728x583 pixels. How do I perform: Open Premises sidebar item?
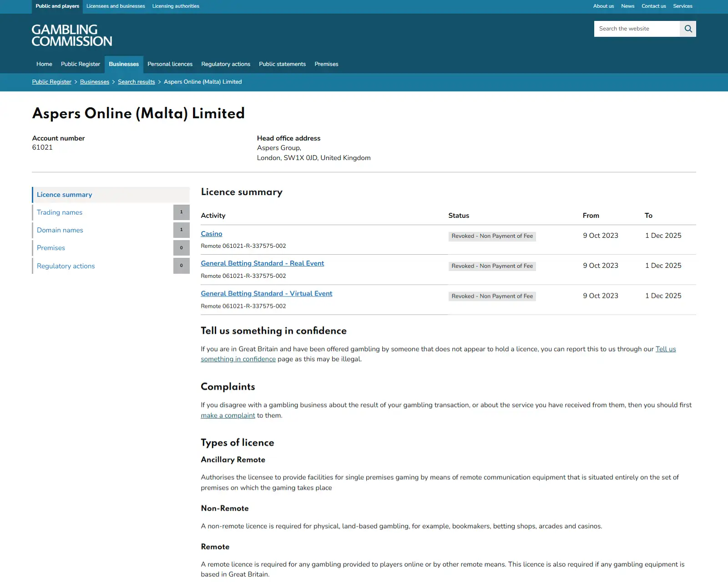pos(102,248)
